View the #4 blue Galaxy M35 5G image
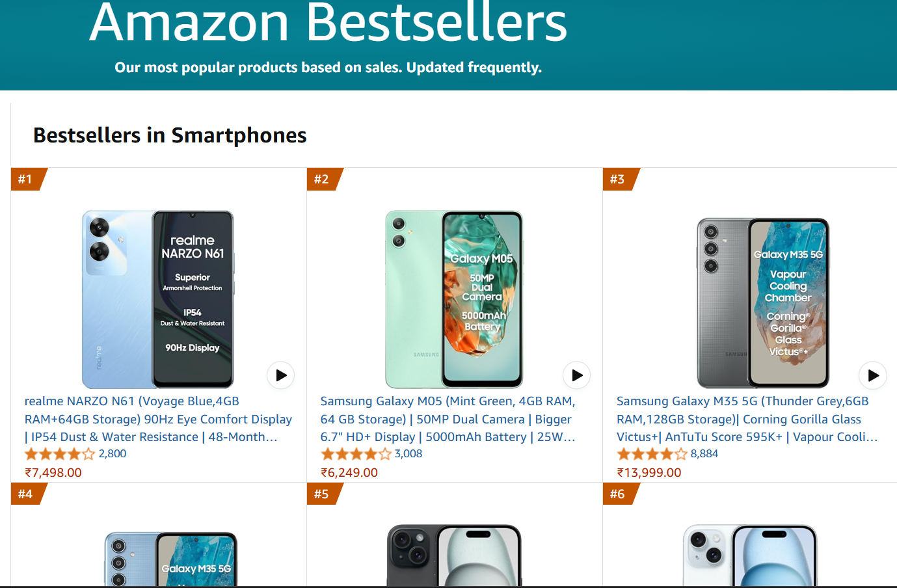This screenshot has height=588, width=897. click(x=171, y=559)
